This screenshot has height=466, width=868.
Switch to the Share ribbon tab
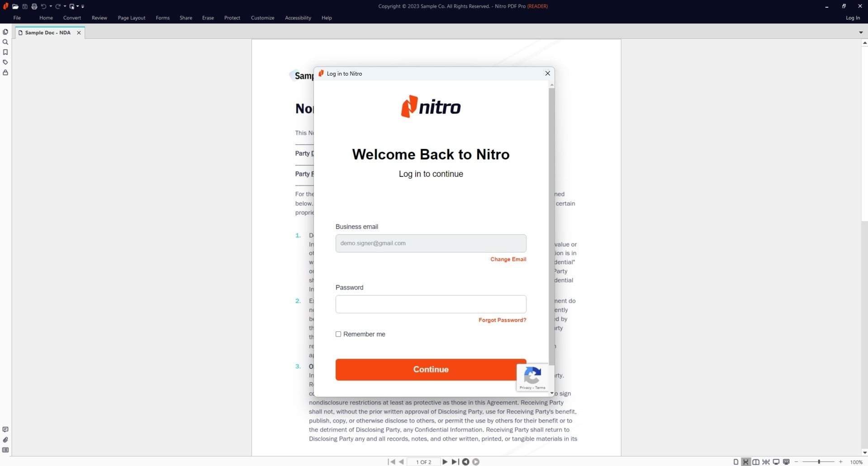pos(186,18)
